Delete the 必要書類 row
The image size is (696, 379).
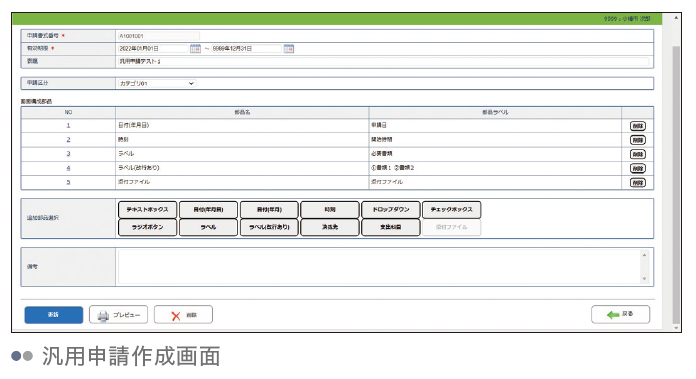point(638,154)
